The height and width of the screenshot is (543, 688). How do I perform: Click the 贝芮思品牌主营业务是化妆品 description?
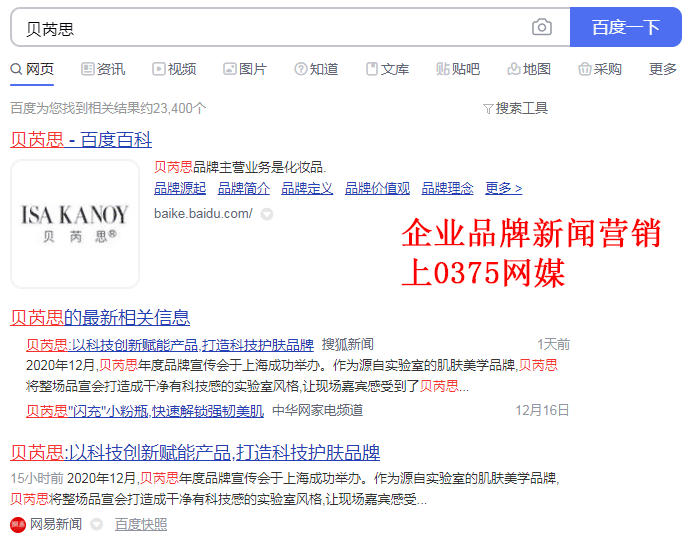pos(240,167)
